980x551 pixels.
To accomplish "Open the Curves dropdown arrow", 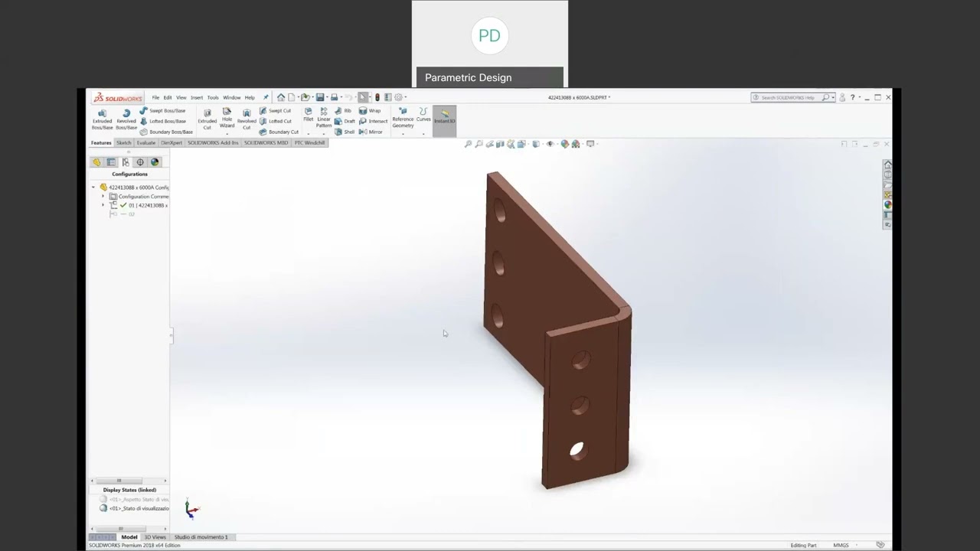I will coord(423,133).
